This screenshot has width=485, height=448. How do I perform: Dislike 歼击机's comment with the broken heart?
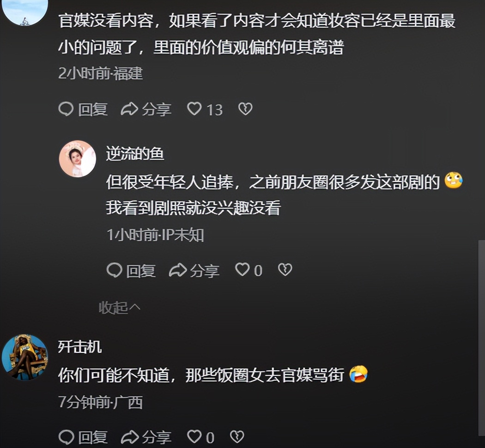click(237, 437)
